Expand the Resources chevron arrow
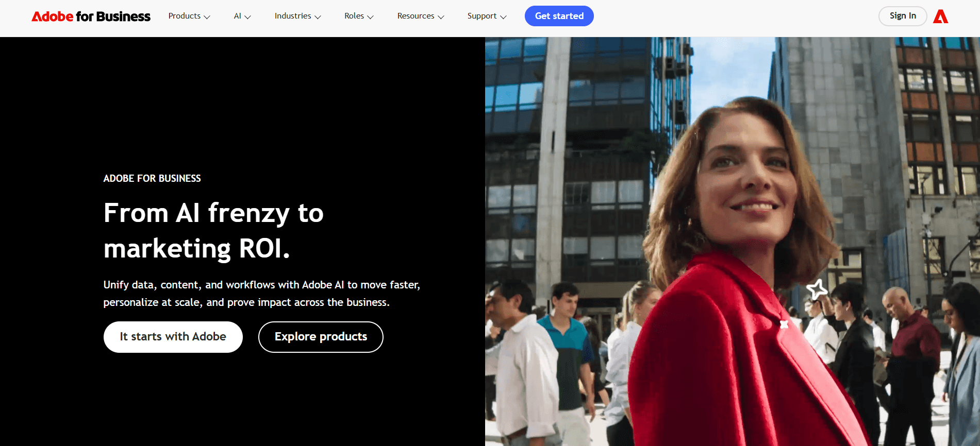This screenshot has height=446, width=980. 441,17
